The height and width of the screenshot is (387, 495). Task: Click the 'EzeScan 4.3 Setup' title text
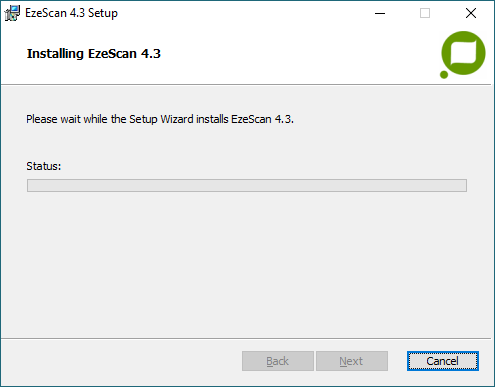71,13
